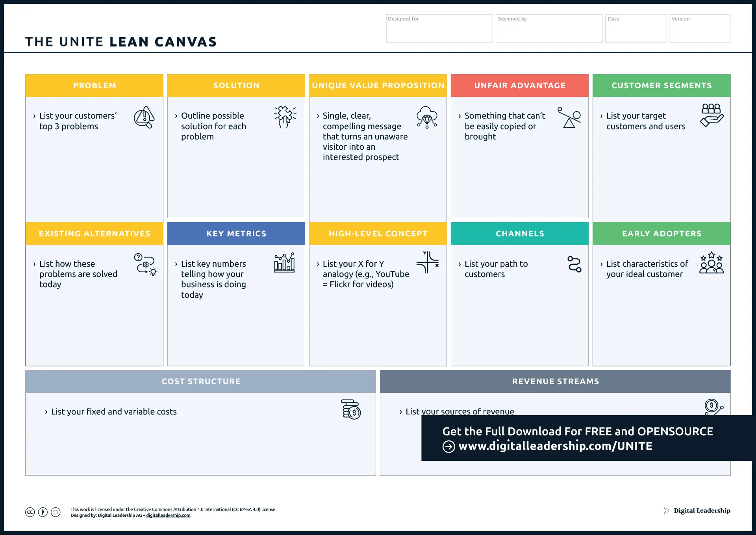The width and height of the screenshot is (756, 535).
Task: Click the PROBLEM section header
Action: tap(94, 85)
